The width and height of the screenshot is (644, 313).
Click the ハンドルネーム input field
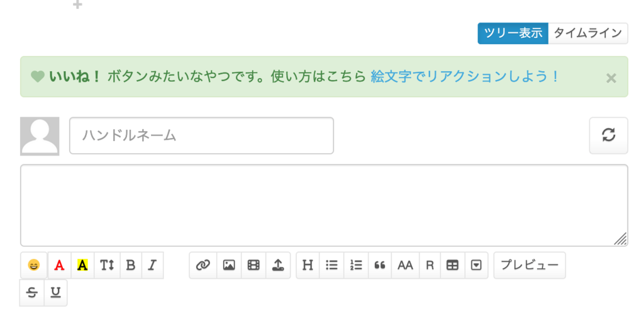pyautogui.click(x=201, y=136)
